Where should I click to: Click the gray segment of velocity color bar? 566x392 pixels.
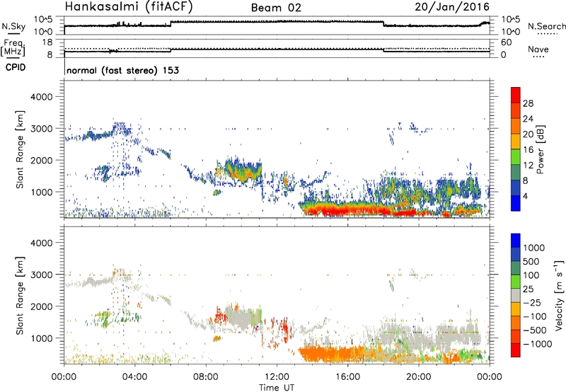(x=516, y=296)
